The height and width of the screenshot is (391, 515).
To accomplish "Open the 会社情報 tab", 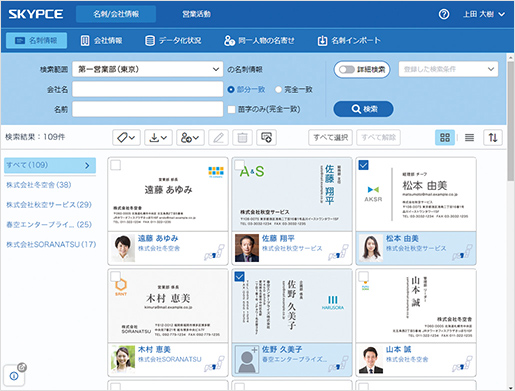I will [x=102, y=41].
